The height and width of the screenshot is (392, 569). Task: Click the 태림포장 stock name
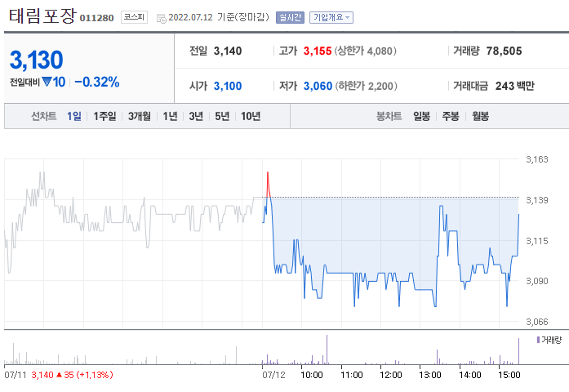pyautogui.click(x=42, y=16)
